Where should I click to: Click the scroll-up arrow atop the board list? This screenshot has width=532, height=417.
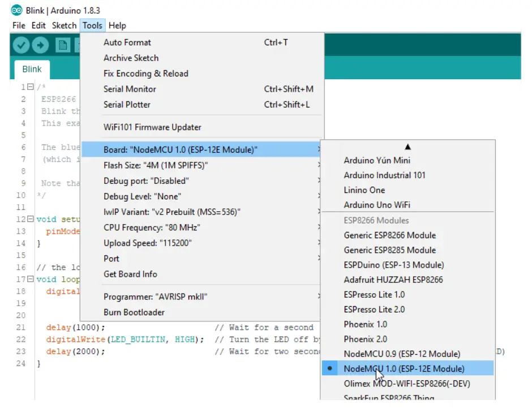pyautogui.click(x=408, y=147)
